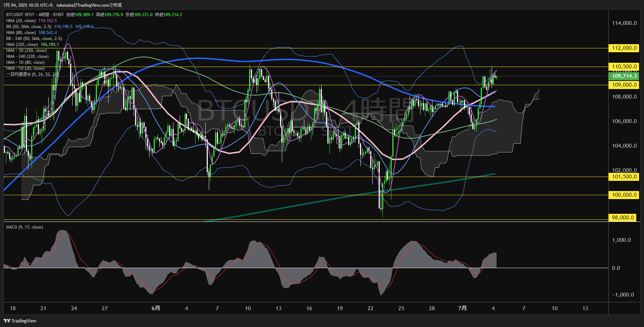
Task: Click the MACD axis zero value 0.0
Action: (x=616, y=268)
